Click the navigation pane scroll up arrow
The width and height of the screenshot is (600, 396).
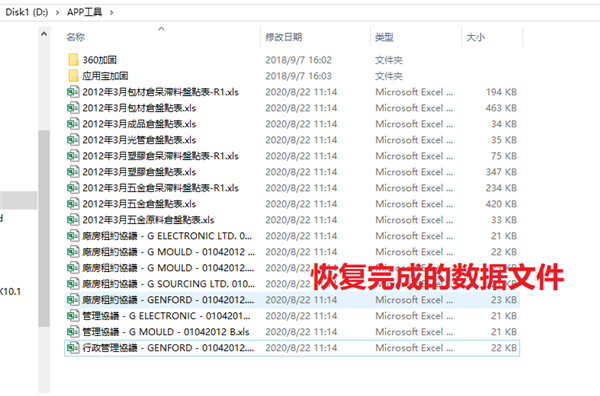click(44, 34)
